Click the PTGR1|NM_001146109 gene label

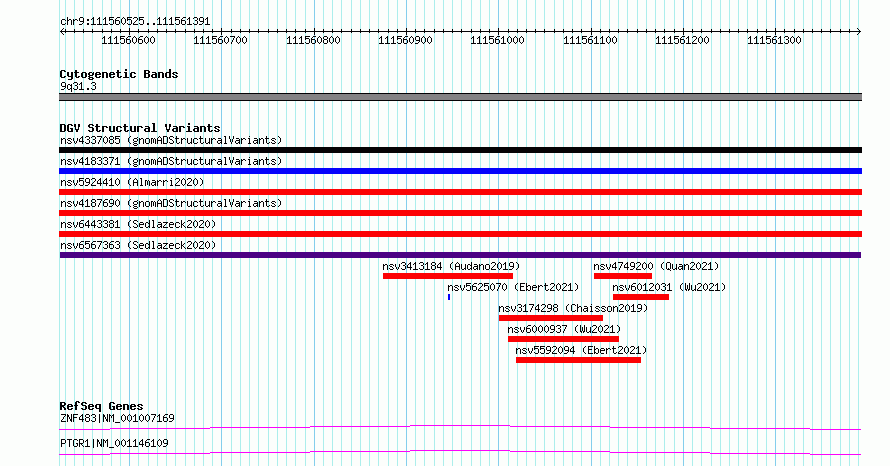[114, 443]
